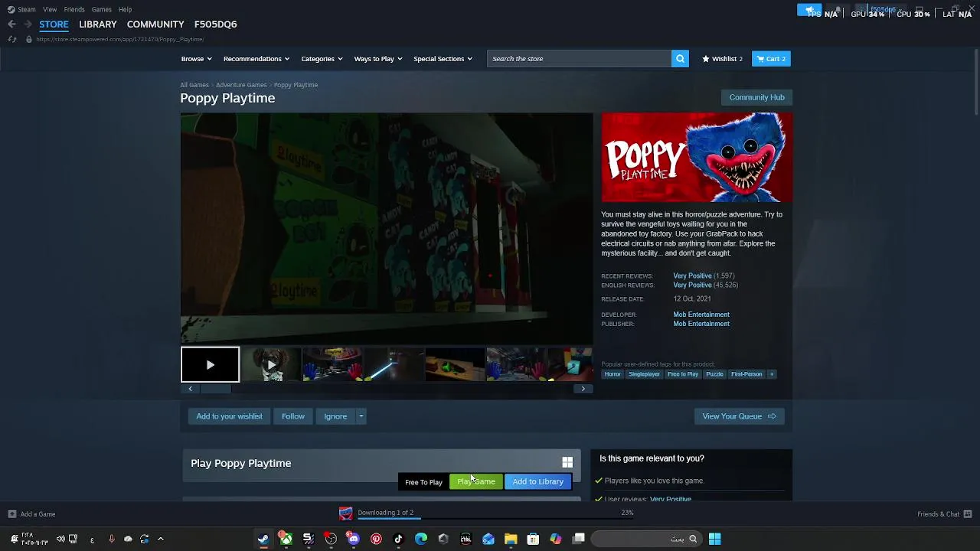Click Add to Library
The image size is (980, 551).
pyautogui.click(x=537, y=481)
